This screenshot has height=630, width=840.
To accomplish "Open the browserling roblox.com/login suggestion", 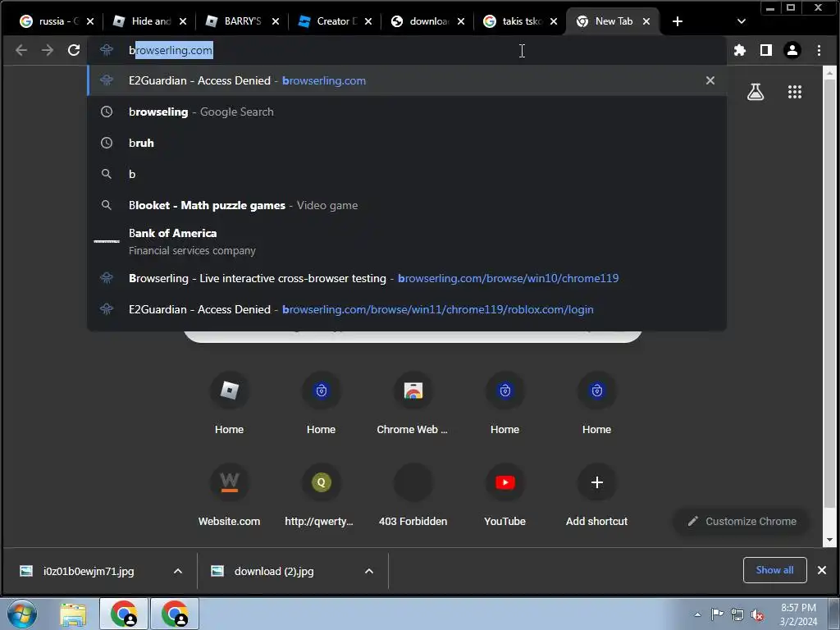I will [x=407, y=309].
